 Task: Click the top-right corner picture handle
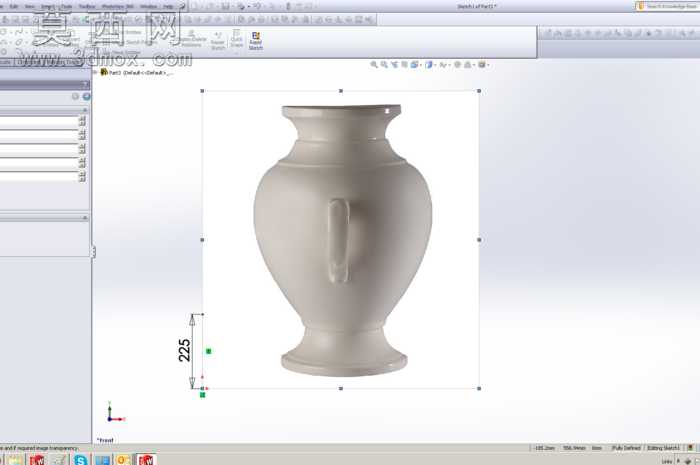[x=479, y=91]
